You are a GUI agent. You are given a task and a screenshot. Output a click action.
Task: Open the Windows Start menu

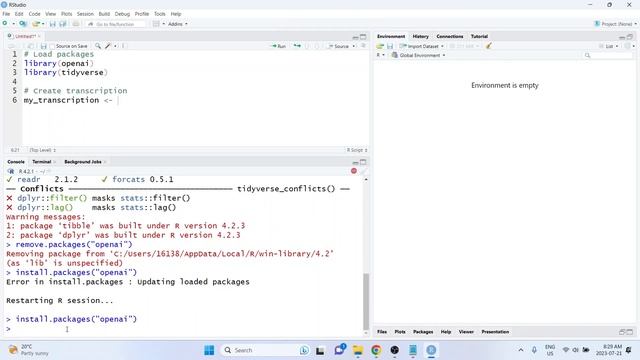tap(209, 350)
